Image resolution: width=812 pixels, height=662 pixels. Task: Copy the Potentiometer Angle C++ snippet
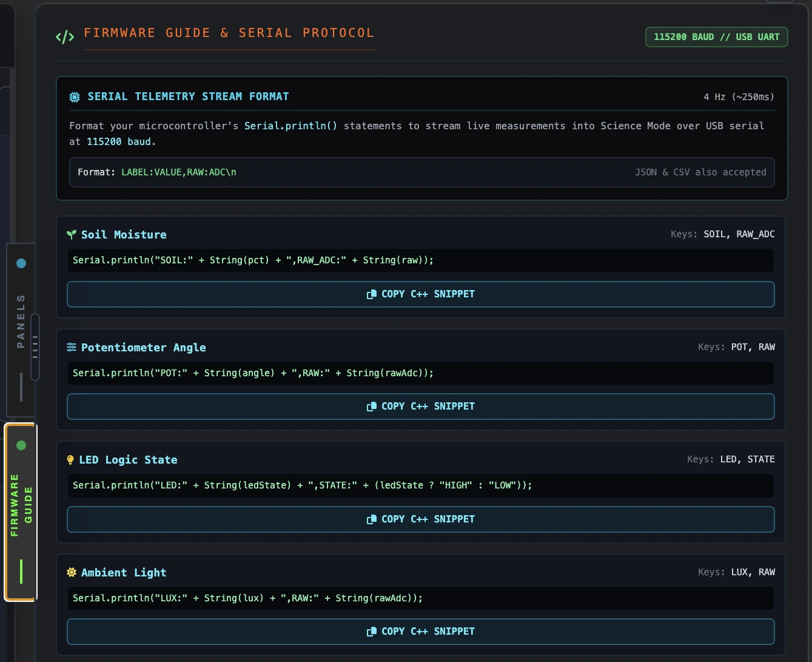pos(421,407)
